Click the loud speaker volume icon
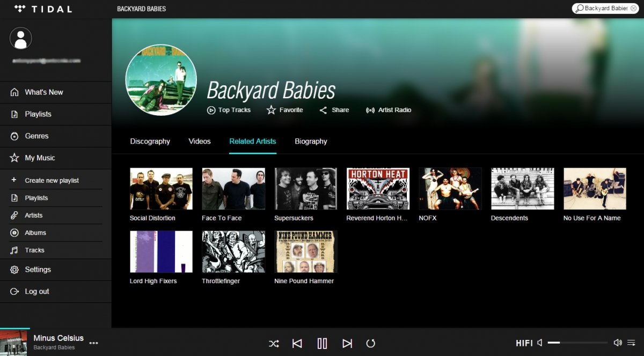Image resolution: width=644 pixels, height=356 pixels. point(618,343)
